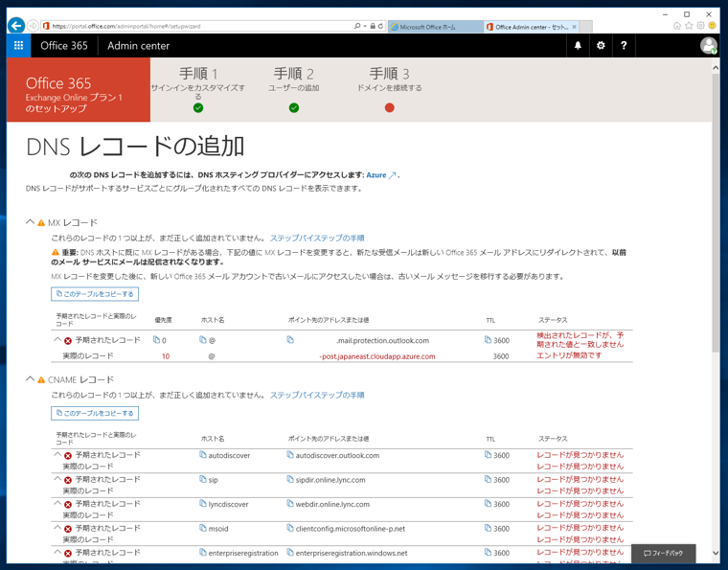Open the フィードバック button
This screenshot has width=728, height=570.
pos(664,554)
